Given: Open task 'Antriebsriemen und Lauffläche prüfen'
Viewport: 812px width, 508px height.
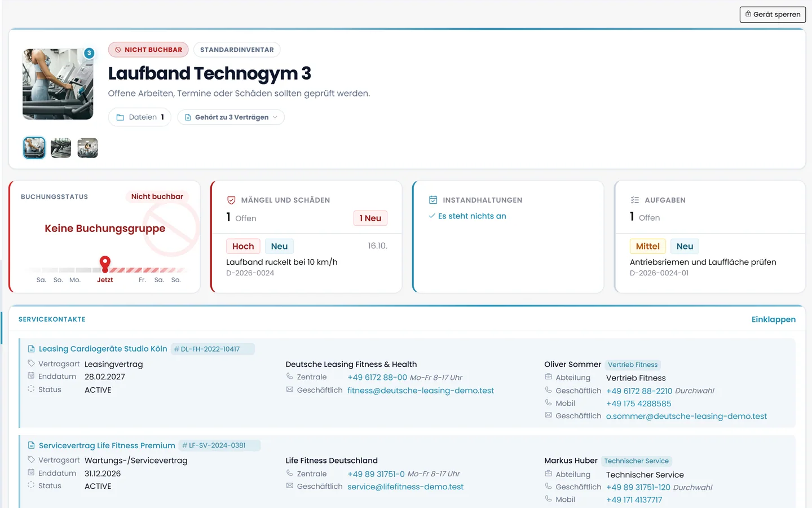Looking at the screenshot, I should click(703, 262).
